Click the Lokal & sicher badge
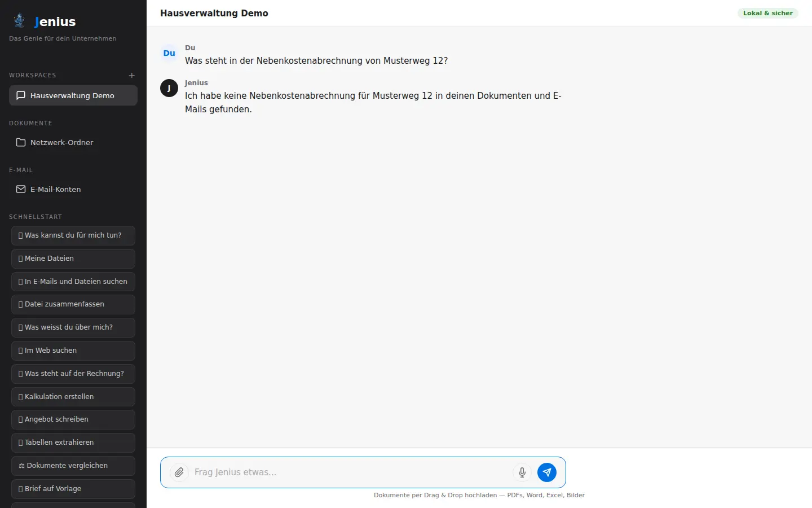The image size is (812, 508). [x=767, y=13]
